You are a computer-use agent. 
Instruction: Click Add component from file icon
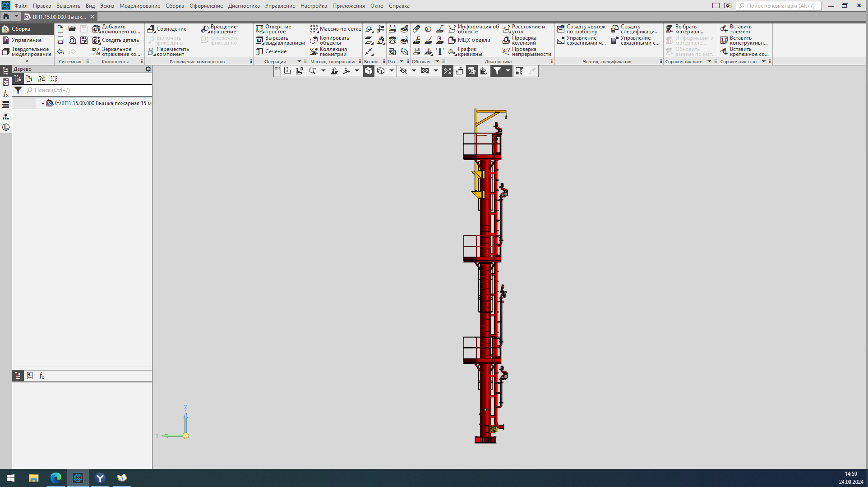coord(97,29)
